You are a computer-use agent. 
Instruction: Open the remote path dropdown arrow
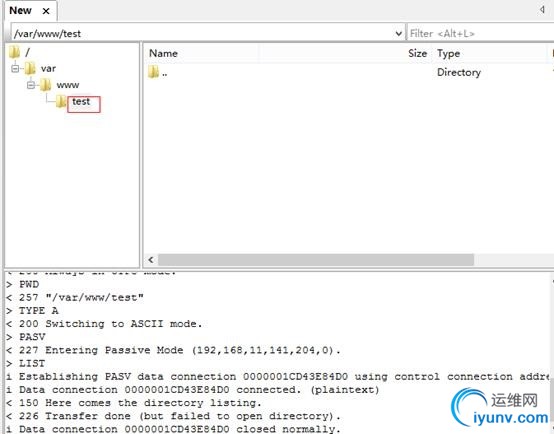pos(399,34)
